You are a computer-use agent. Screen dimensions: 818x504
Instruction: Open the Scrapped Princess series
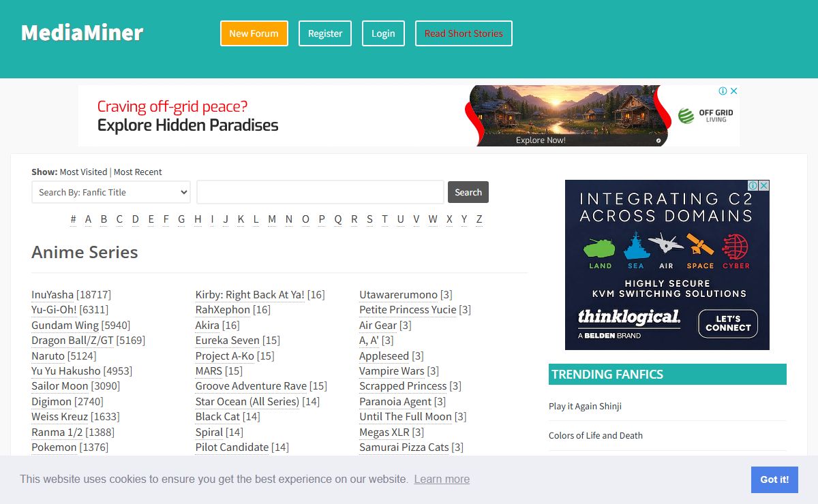pyautogui.click(x=403, y=386)
